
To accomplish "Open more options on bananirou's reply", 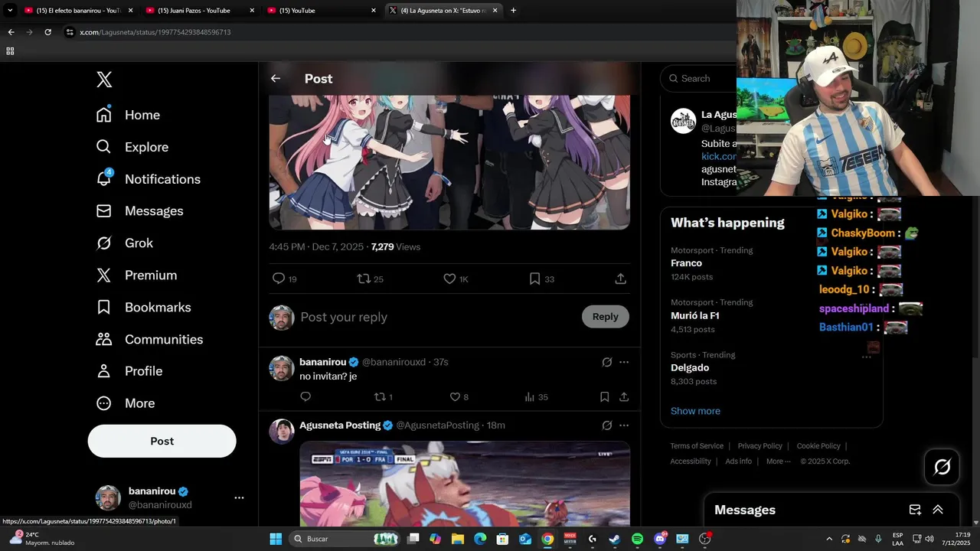I will (624, 362).
